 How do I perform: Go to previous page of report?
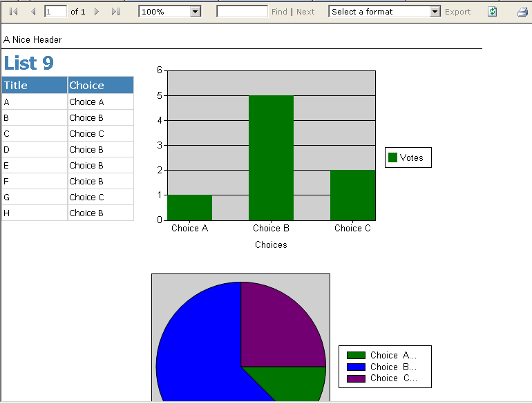(33, 12)
